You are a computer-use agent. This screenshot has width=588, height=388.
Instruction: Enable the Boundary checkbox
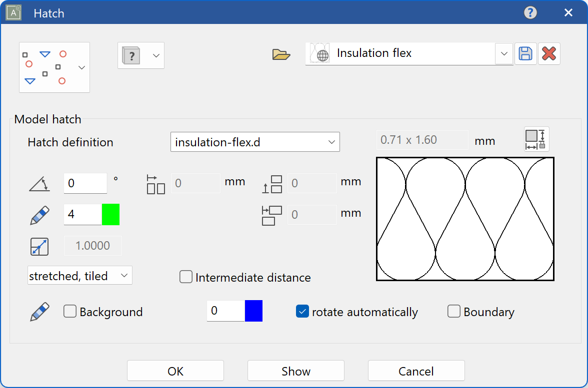(454, 312)
